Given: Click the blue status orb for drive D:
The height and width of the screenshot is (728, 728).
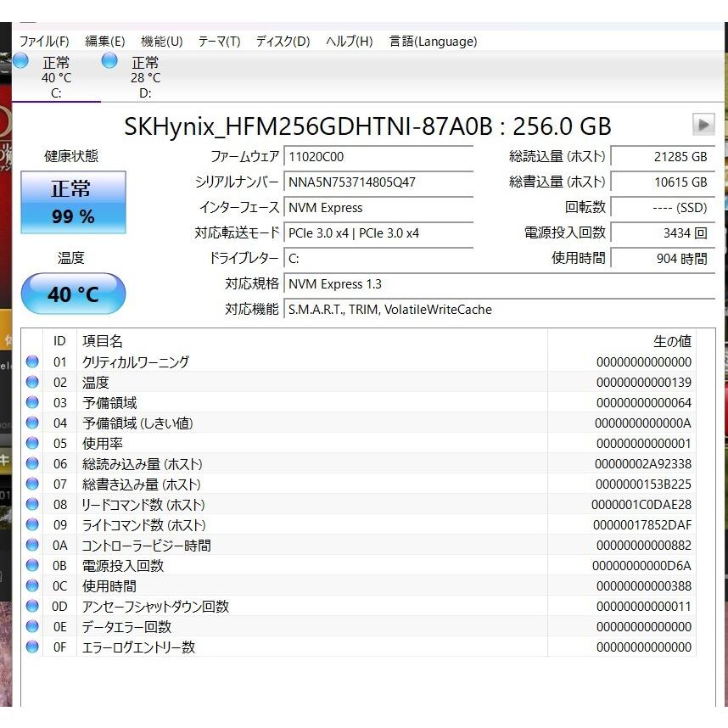Looking at the screenshot, I should click(109, 60).
